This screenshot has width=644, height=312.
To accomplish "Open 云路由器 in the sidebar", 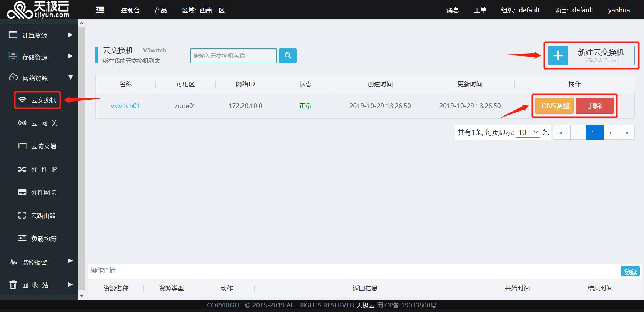I will tap(38, 215).
